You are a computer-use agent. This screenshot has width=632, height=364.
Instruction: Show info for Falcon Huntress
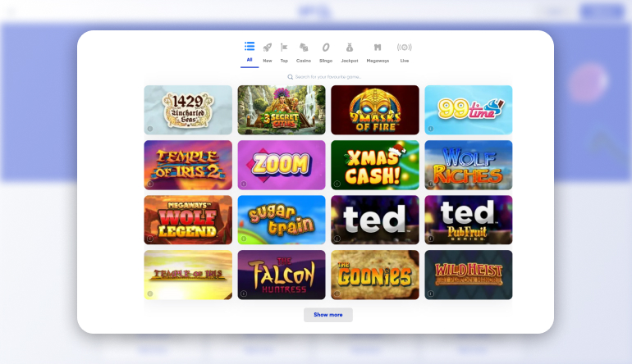click(244, 294)
